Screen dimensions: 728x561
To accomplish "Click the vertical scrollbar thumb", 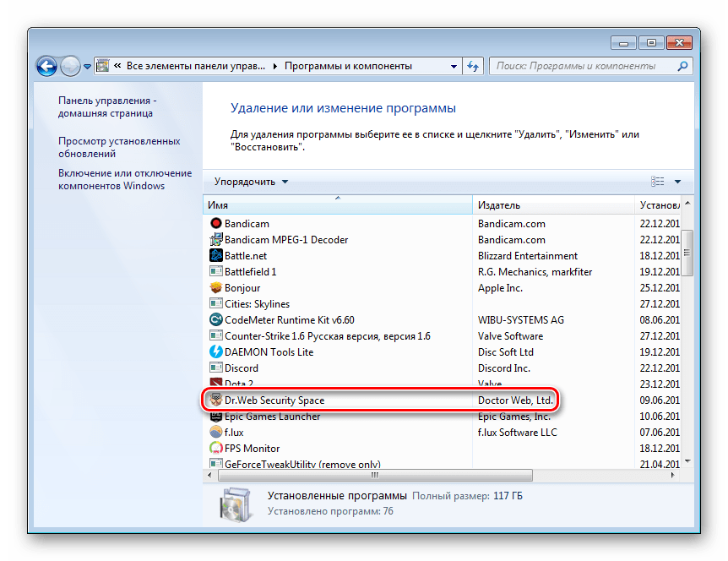I will (x=687, y=253).
